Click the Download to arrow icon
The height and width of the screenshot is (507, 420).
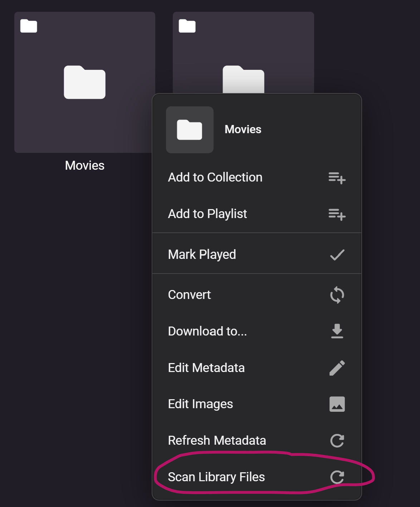tap(337, 331)
